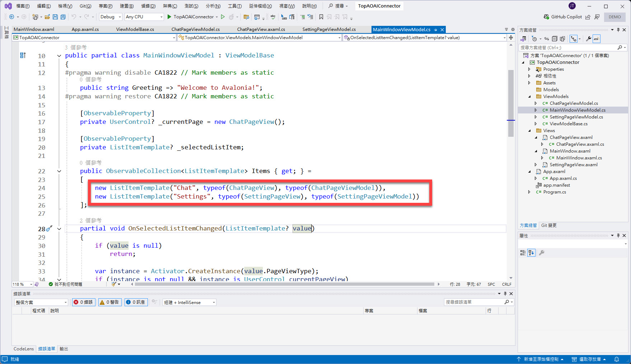Click the Show All Files icon
This screenshot has width=631, height=364.
562,39
